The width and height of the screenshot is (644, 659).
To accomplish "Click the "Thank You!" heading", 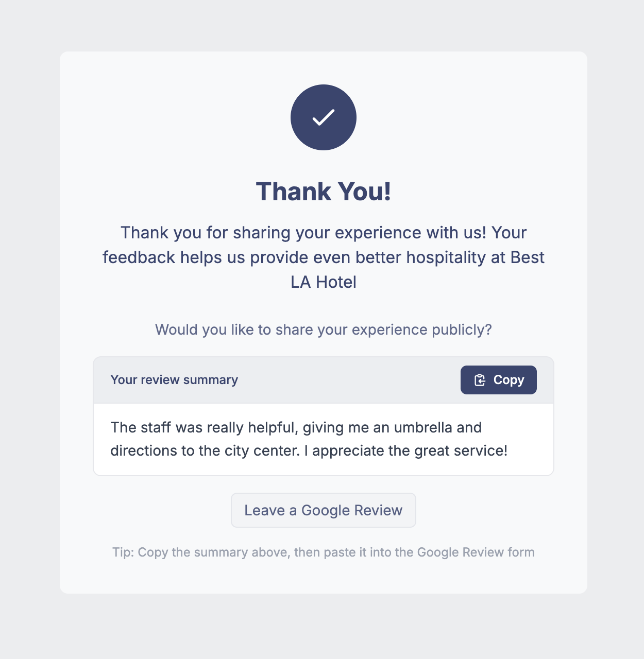I will click(x=324, y=192).
